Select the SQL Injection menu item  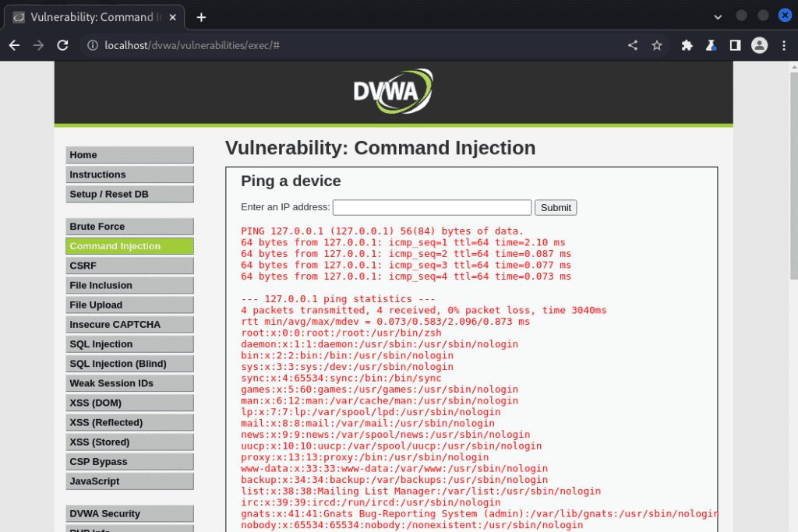click(x=130, y=344)
